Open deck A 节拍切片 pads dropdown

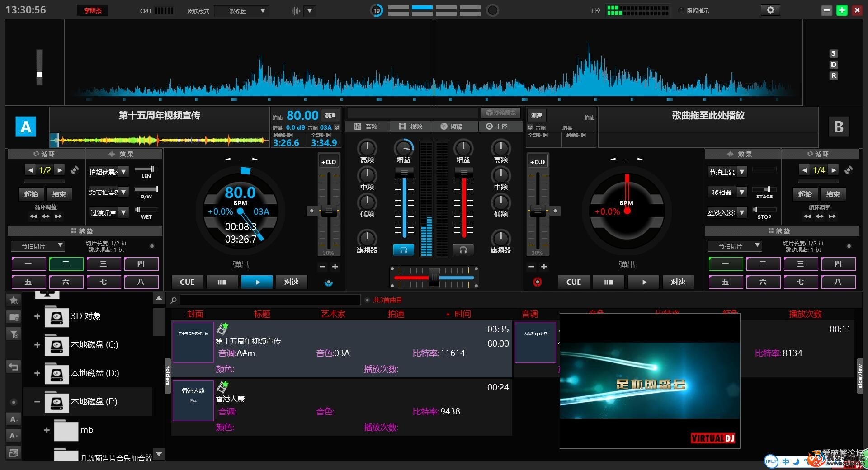pyautogui.click(x=38, y=246)
